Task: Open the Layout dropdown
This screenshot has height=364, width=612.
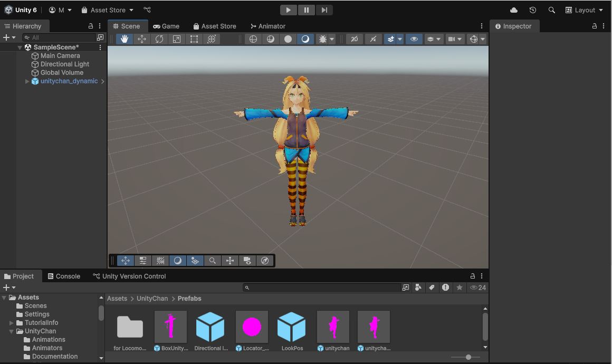Action: pos(584,10)
